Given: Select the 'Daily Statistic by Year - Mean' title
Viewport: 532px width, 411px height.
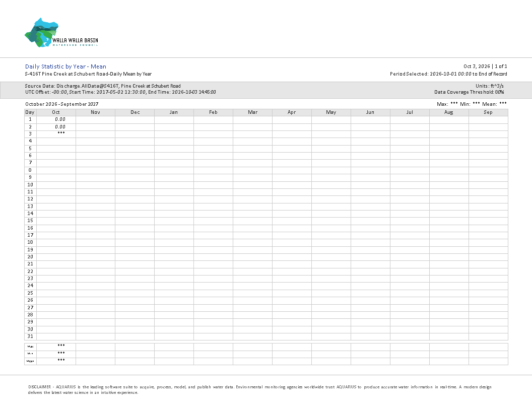Looking at the screenshot, I should coord(65,66).
